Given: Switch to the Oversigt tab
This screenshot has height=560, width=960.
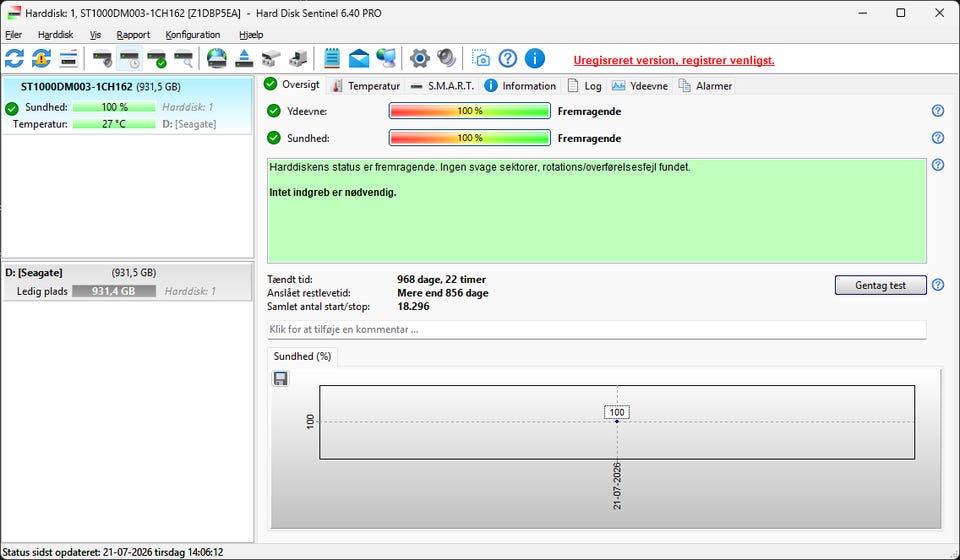Looking at the screenshot, I should (x=292, y=84).
